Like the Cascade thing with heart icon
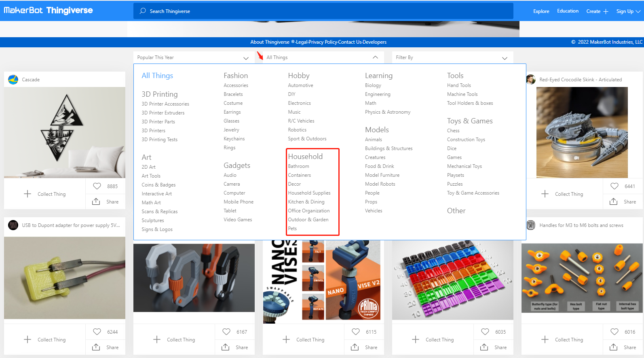This screenshot has width=644, height=358. [97, 186]
